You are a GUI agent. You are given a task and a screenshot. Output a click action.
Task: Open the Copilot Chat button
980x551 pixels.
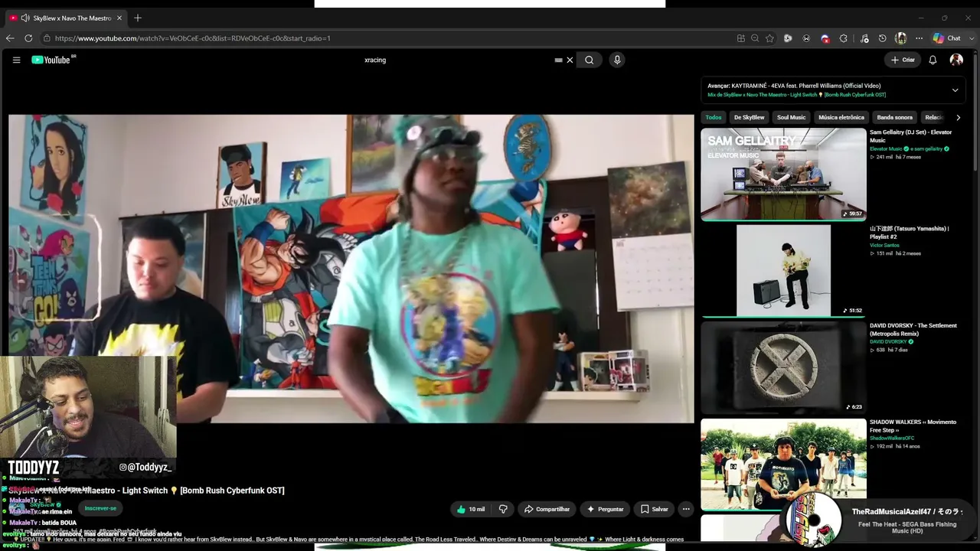946,38
